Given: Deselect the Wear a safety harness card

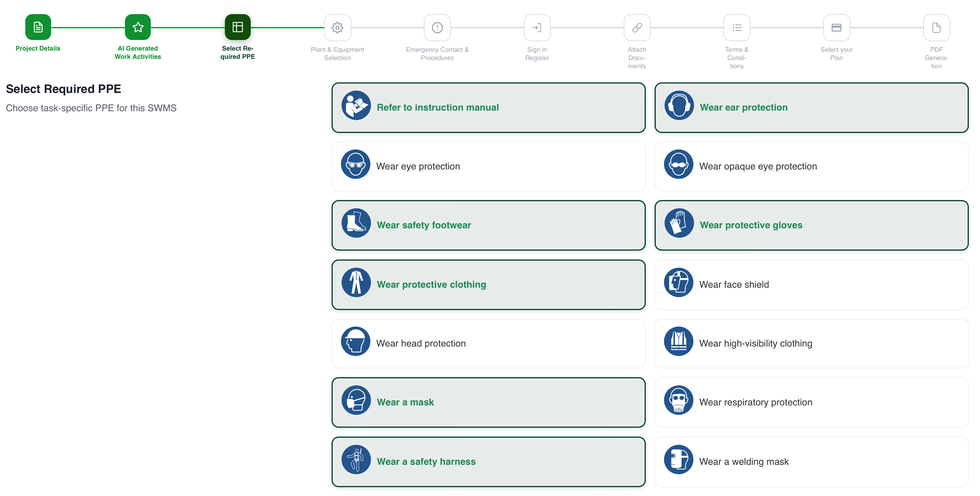Looking at the screenshot, I should 489,462.
